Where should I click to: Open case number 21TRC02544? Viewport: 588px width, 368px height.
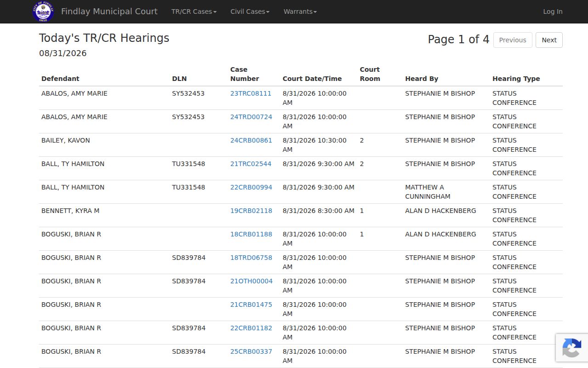(x=251, y=164)
